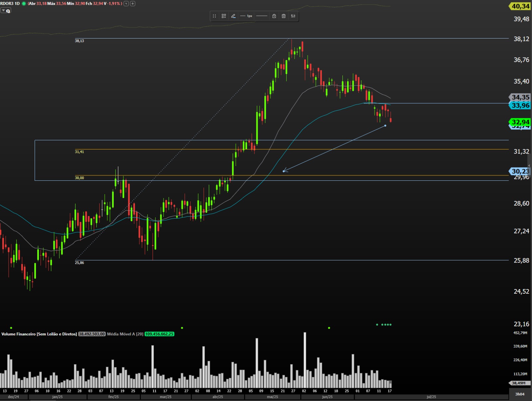Image resolution: width=532 pixels, height=401 pixels.
Task: Delete the drawing with the trash icon
Action: pyautogui.click(x=284, y=16)
